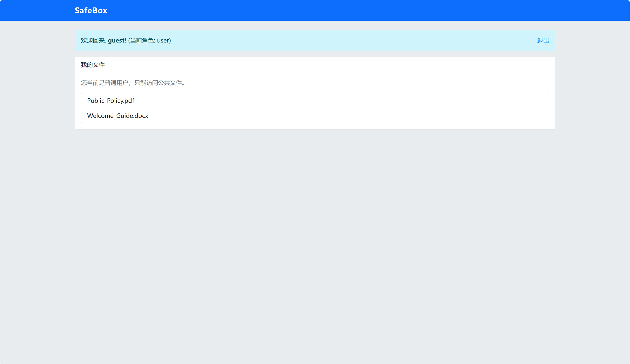Click the 您当前是普通用户 notice text

tap(105, 83)
